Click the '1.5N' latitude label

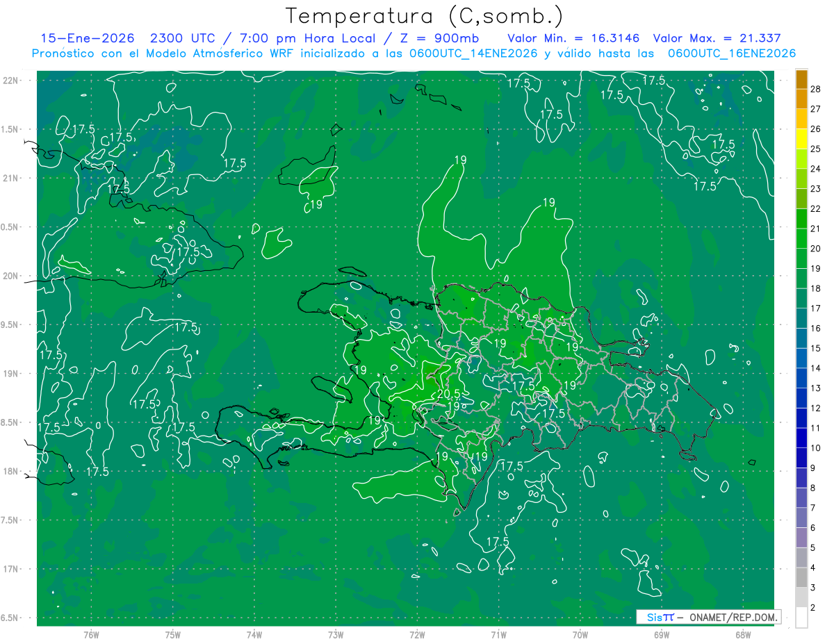(10, 129)
